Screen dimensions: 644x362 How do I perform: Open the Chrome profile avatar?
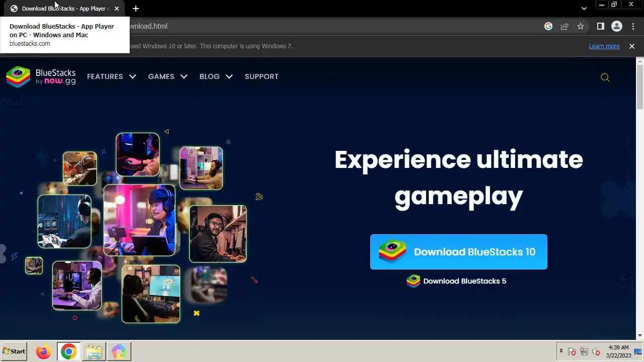pyautogui.click(x=616, y=26)
